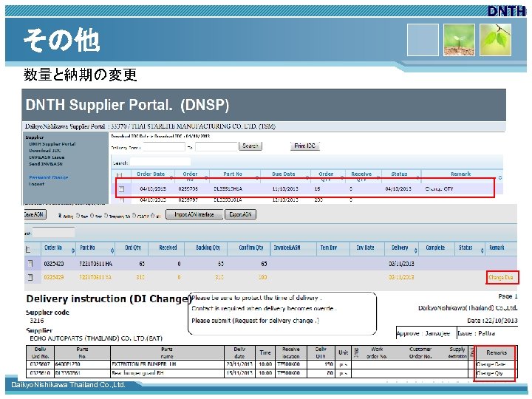532x399 pixels.
Task: Sort ASN table by Status arrow
Action: pyautogui.click(x=482, y=250)
